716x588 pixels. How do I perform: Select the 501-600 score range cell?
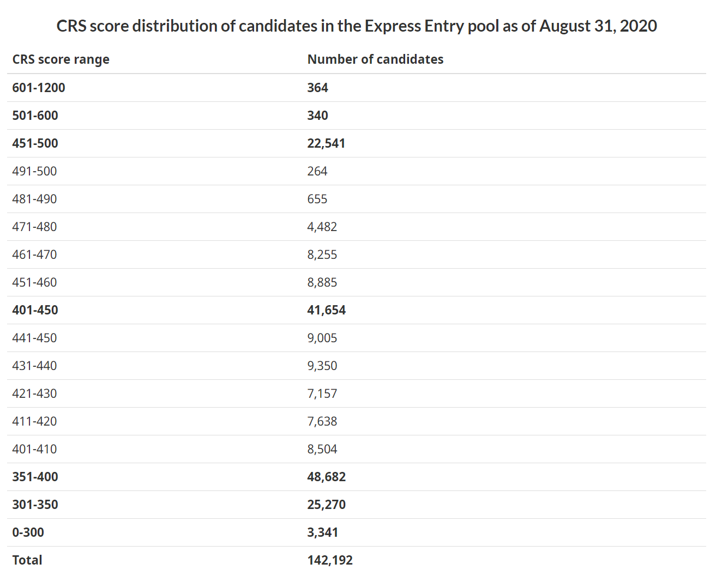35,116
